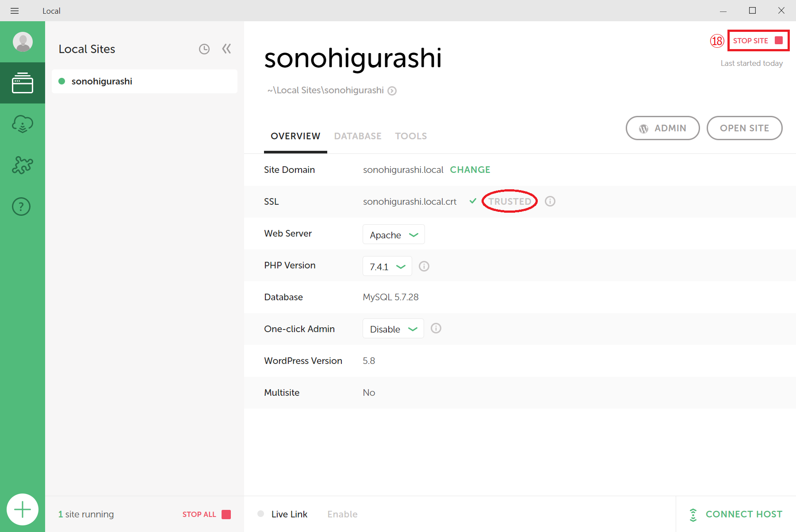Click the Open Site button
The width and height of the screenshot is (796, 532).
point(745,128)
